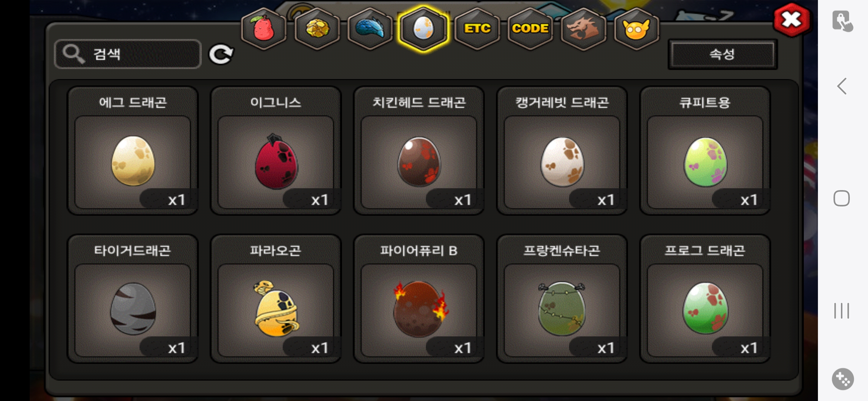
Task: Select the 파이어퓨리 B flaming egg
Action: tap(419, 299)
